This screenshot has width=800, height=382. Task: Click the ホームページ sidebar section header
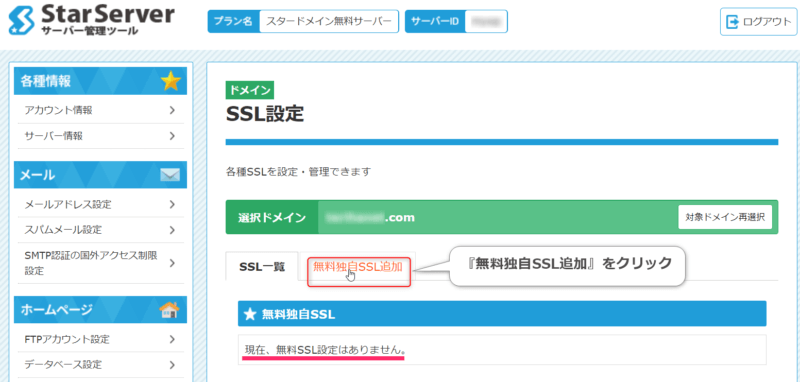pyautogui.click(x=101, y=310)
